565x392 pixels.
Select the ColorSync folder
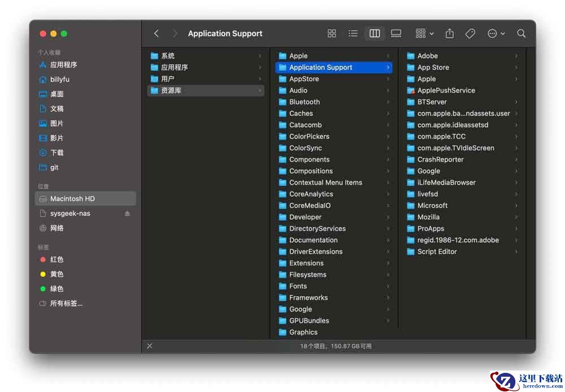click(x=334, y=148)
